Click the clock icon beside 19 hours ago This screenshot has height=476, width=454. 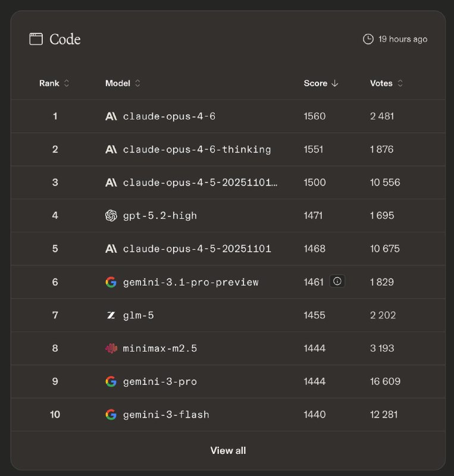tap(368, 39)
